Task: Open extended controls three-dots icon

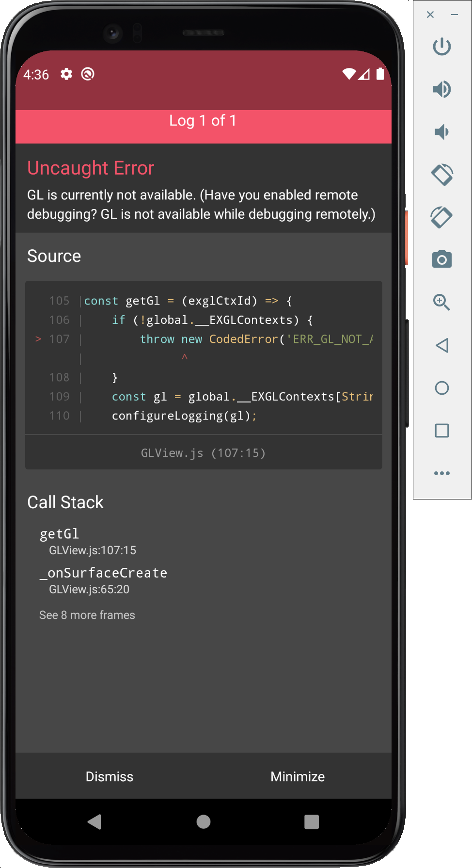Action: click(x=442, y=473)
